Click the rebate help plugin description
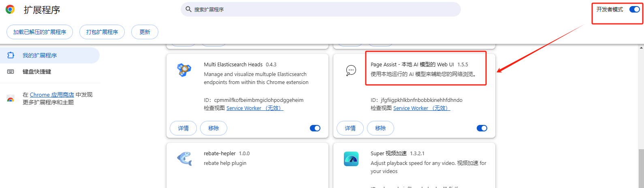Image resolution: width=644 pixels, height=188 pixels. (225, 163)
